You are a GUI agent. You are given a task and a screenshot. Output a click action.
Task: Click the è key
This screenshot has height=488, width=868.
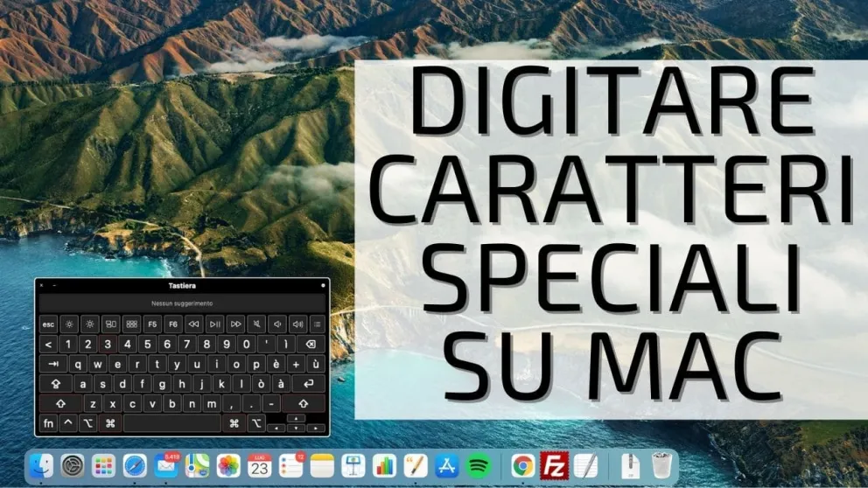(276, 364)
